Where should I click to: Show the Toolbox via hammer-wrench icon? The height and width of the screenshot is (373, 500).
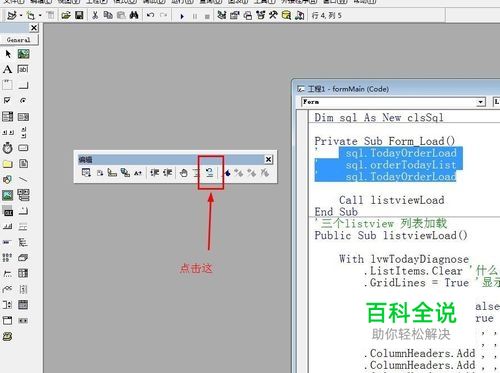tap(273, 15)
